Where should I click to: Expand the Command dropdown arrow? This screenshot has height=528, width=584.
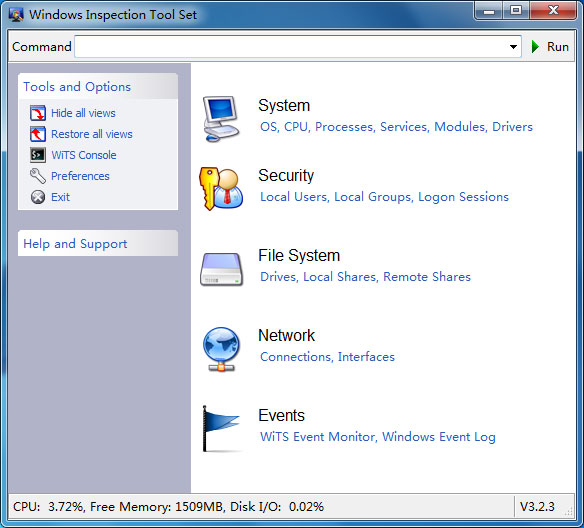pyautogui.click(x=513, y=47)
